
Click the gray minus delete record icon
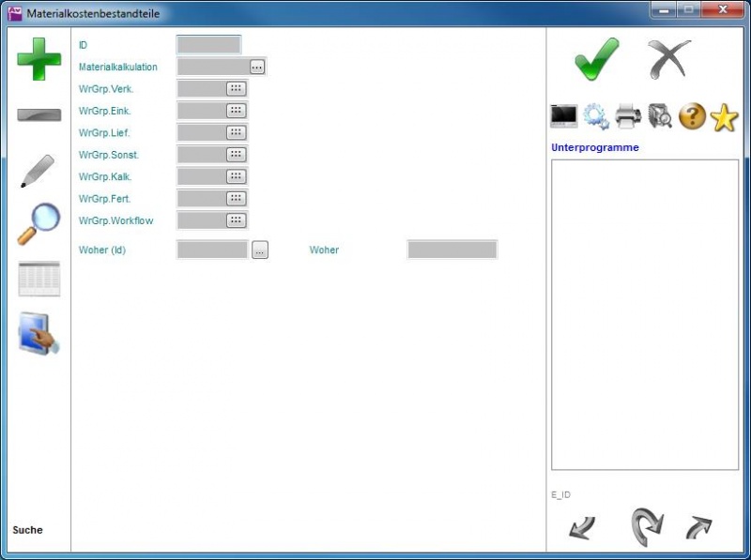pyautogui.click(x=38, y=115)
